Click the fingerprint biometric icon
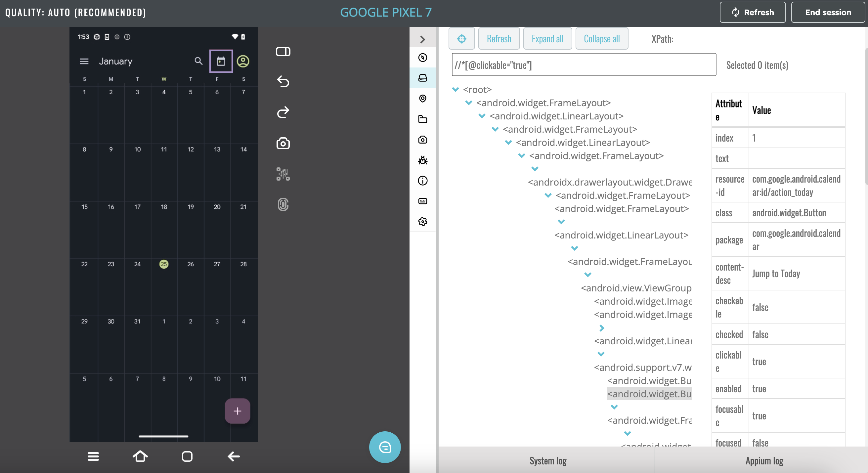 click(283, 204)
